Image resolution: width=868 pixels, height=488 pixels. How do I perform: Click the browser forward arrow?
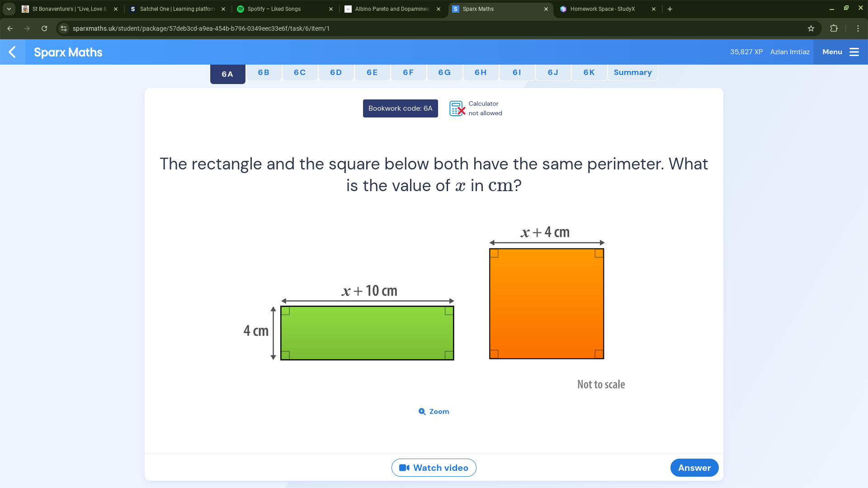pyautogui.click(x=27, y=28)
